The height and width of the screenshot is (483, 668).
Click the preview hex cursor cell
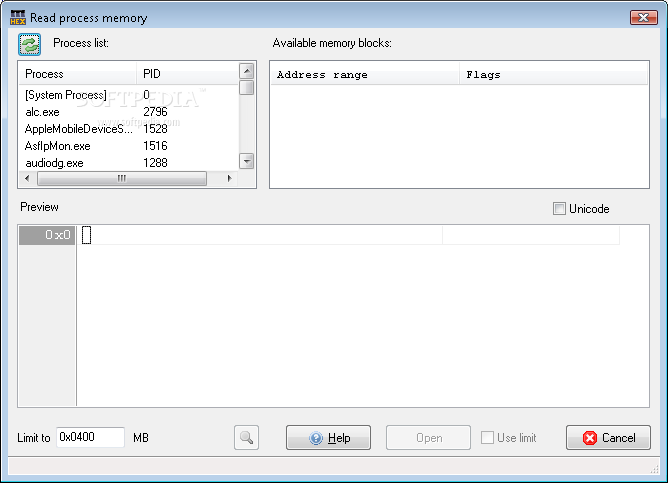(86, 235)
